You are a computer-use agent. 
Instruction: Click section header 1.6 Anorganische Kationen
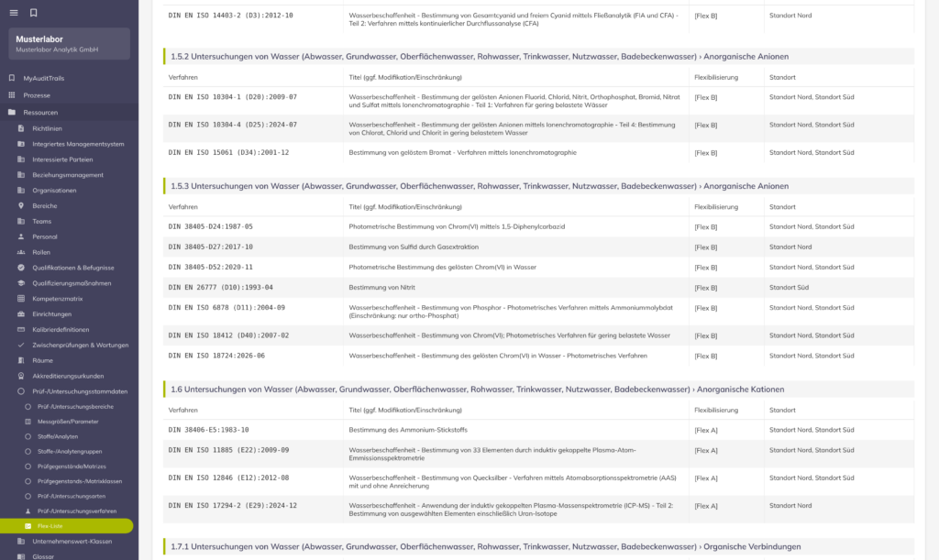[538, 389]
